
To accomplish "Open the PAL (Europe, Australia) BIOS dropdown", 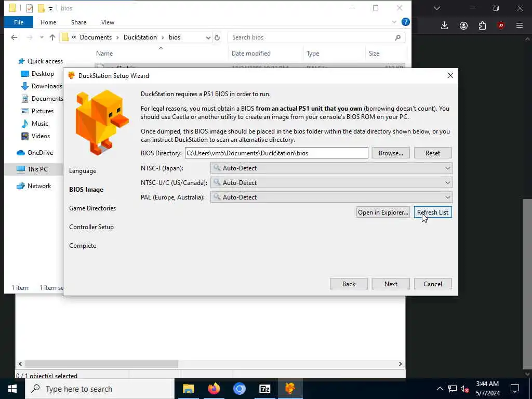I will point(331,197).
